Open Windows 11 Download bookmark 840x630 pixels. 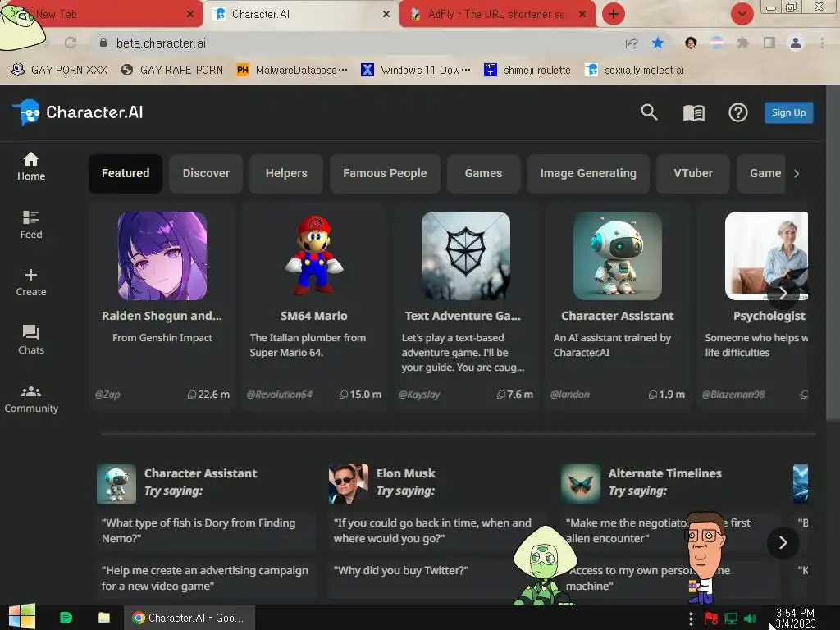click(x=416, y=70)
